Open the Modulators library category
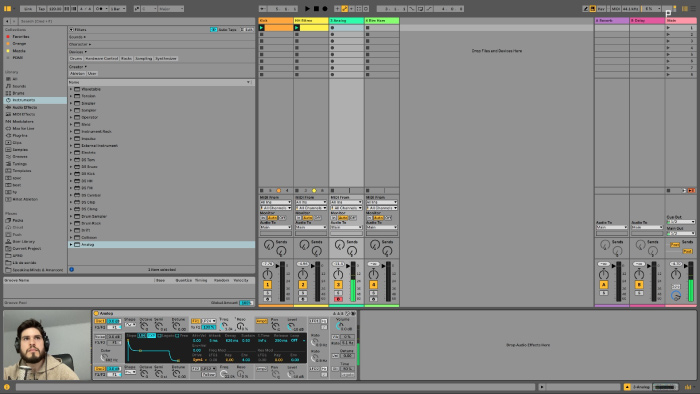This screenshot has width=700, height=394. pyautogui.click(x=23, y=121)
